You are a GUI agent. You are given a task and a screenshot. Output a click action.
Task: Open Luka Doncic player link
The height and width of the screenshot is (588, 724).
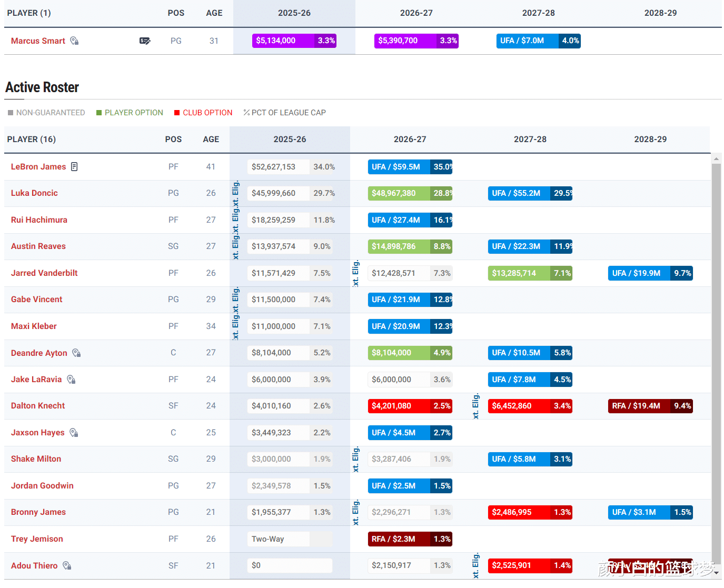[34, 193]
